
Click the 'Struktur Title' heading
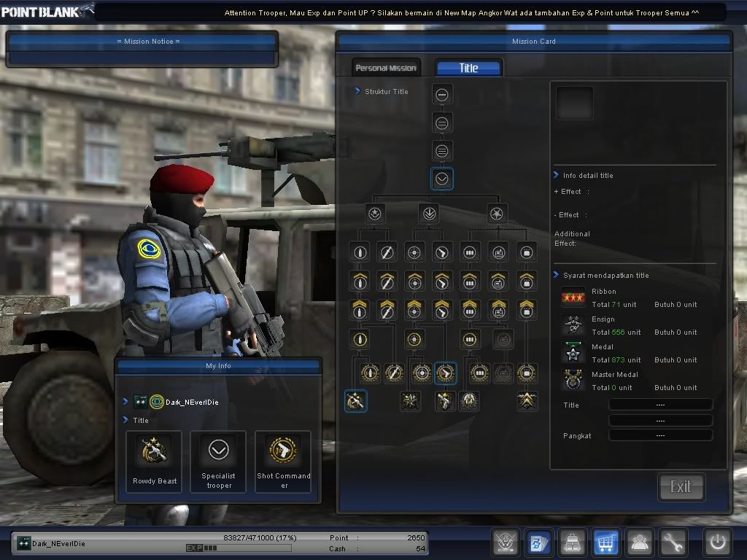click(387, 91)
